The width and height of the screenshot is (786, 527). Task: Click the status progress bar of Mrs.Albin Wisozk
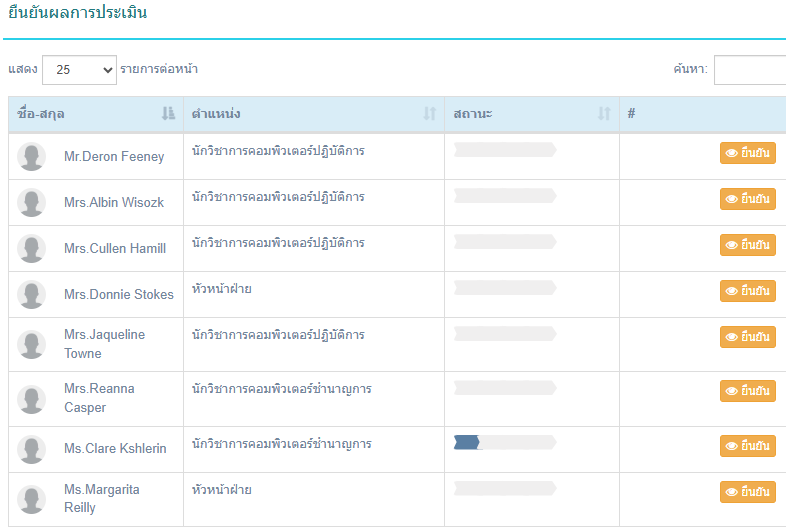coord(505,196)
